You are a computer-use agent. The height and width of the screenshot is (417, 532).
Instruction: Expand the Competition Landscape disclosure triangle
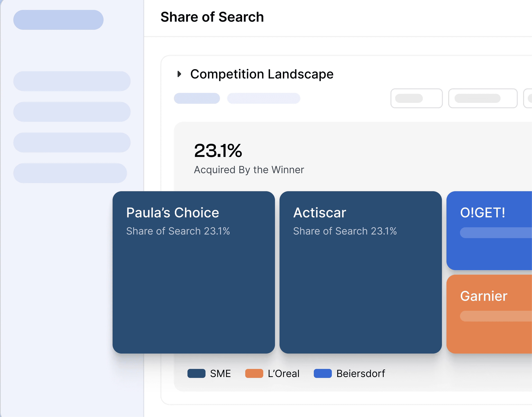coord(179,74)
